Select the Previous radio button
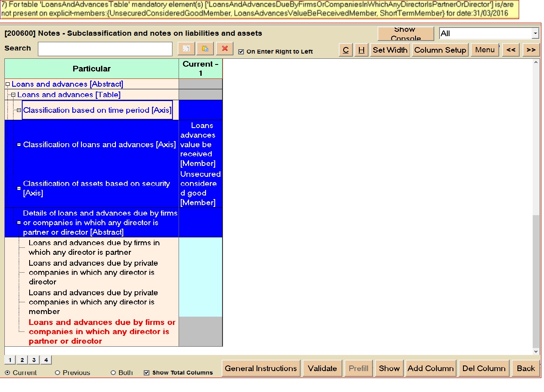Screen dimensions: 544x392 [x=57, y=373]
